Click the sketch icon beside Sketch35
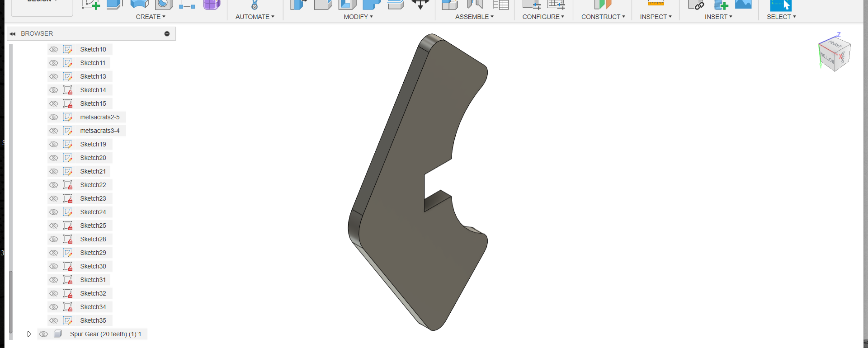Screen dimensions: 868x348 [x=68, y=320]
